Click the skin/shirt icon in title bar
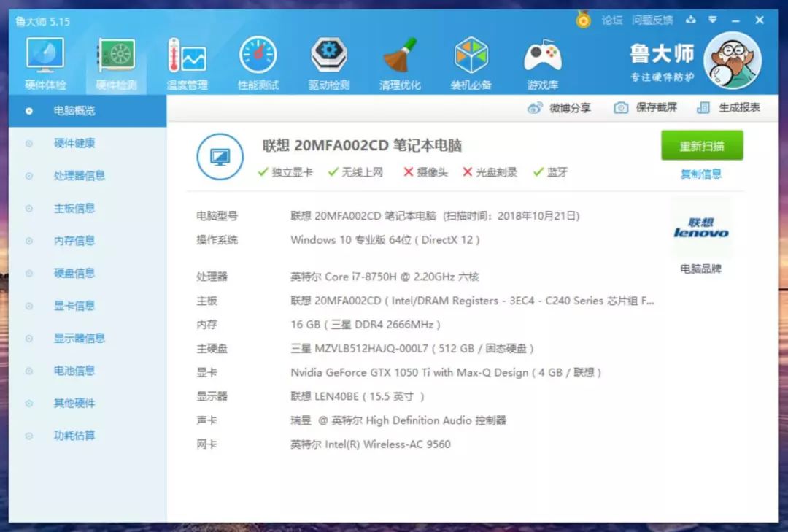788x532 pixels. click(691, 20)
